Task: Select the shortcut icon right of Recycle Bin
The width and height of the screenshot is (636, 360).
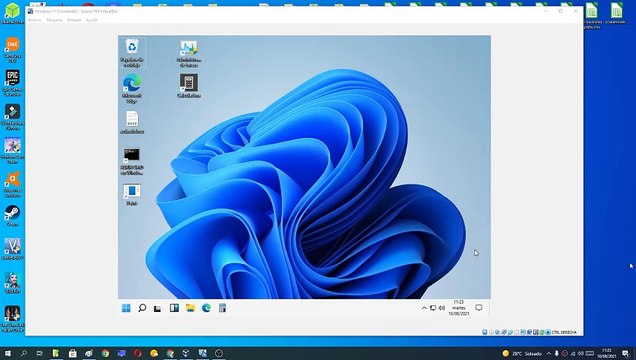Action: [189, 53]
